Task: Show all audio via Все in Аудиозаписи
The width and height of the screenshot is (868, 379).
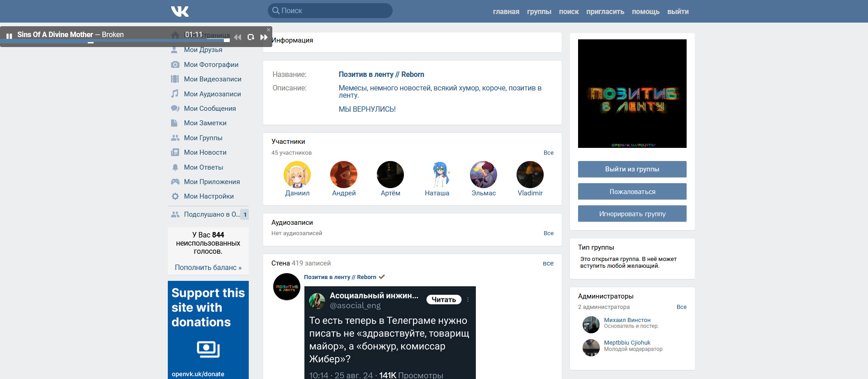Action: point(549,233)
